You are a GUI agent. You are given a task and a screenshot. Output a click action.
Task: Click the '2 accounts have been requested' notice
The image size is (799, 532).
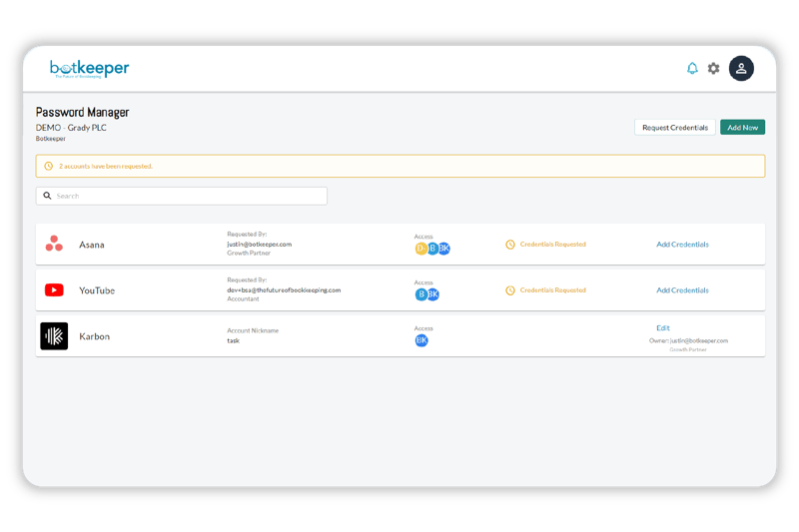106,166
